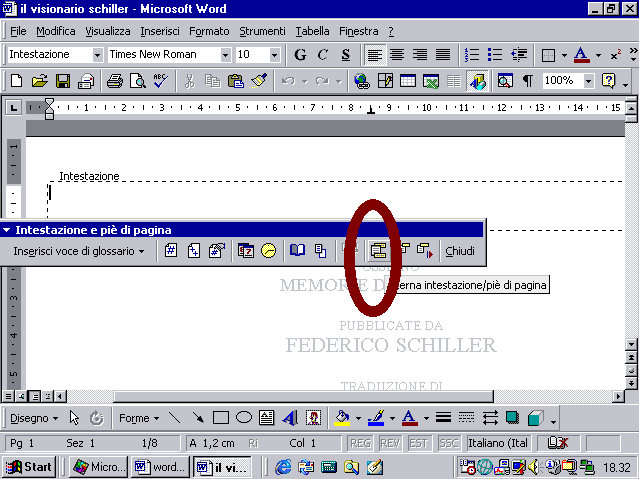Choose the Oval drawing tool
Image resolution: width=639 pixels, height=479 pixels.
pyautogui.click(x=244, y=418)
